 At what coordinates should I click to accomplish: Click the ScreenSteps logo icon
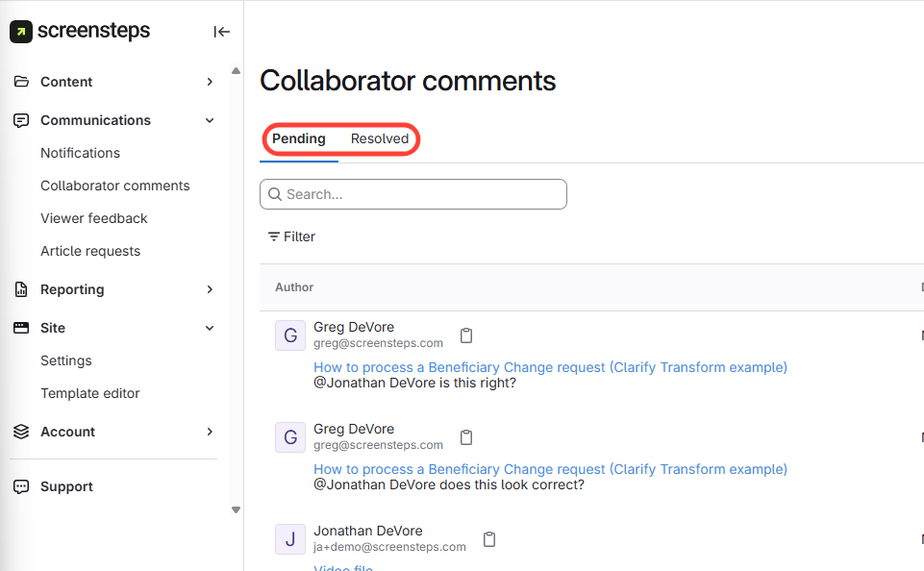[20, 32]
